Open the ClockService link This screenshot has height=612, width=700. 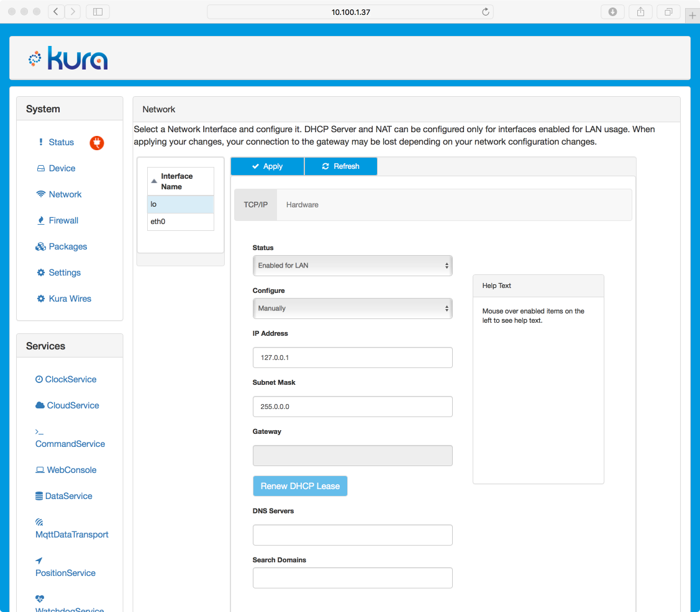[71, 379]
